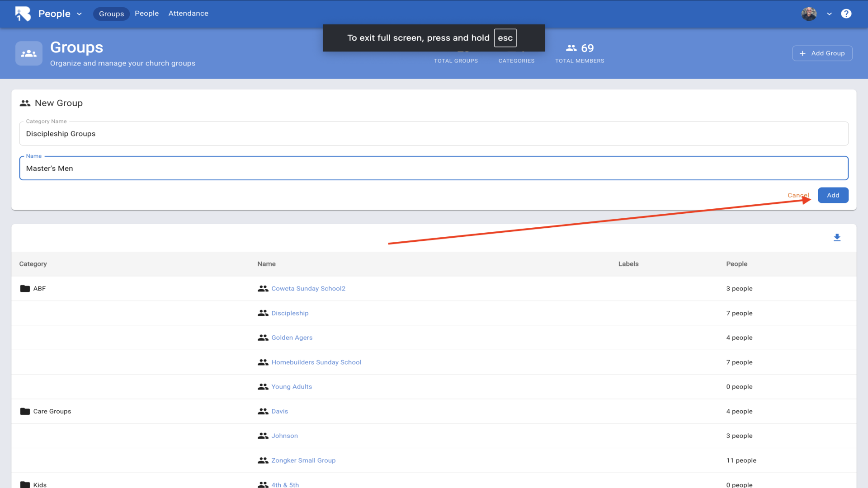The height and width of the screenshot is (488, 868).
Task: Expand the user account menu chevron
Action: [x=829, y=14]
